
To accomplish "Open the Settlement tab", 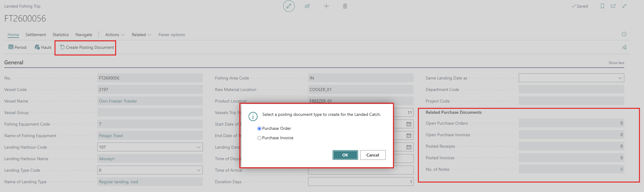I will pyautogui.click(x=36, y=35).
